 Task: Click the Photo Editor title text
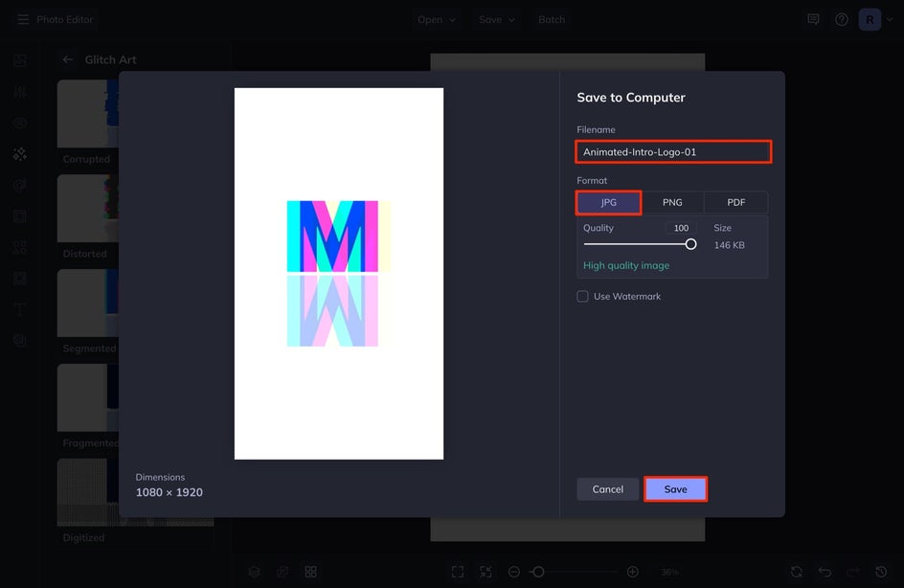[x=64, y=19]
